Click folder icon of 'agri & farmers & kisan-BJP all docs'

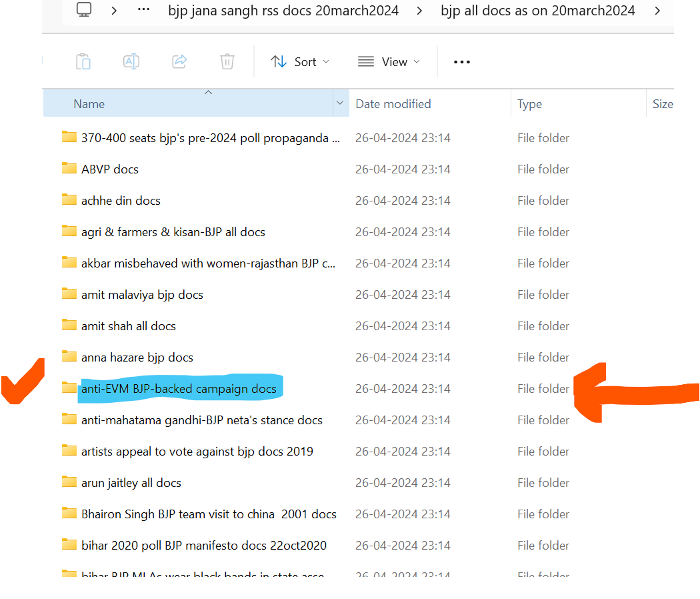point(69,231)
